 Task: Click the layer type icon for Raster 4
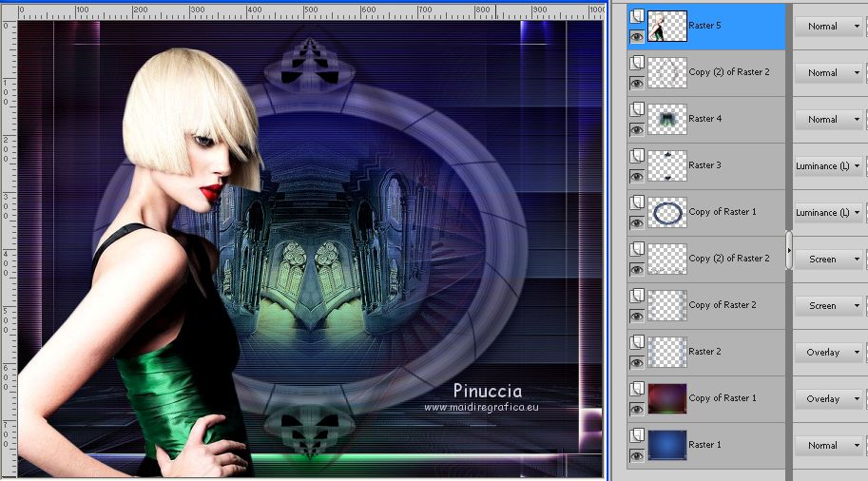[637, 109]
